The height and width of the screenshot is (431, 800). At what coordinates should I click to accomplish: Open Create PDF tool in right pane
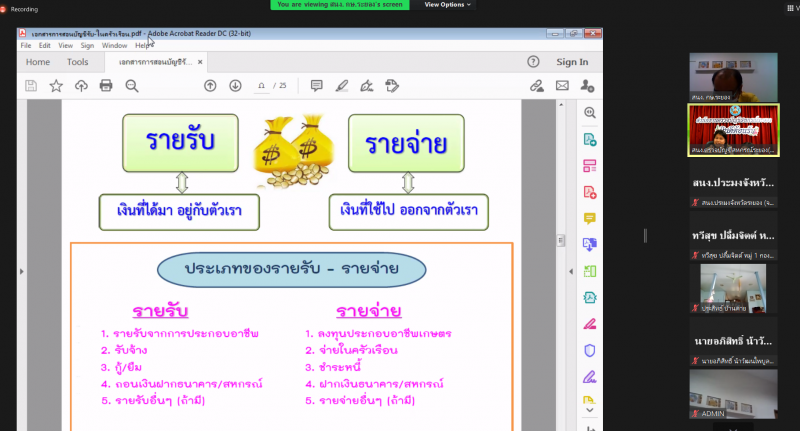(590, 192)
